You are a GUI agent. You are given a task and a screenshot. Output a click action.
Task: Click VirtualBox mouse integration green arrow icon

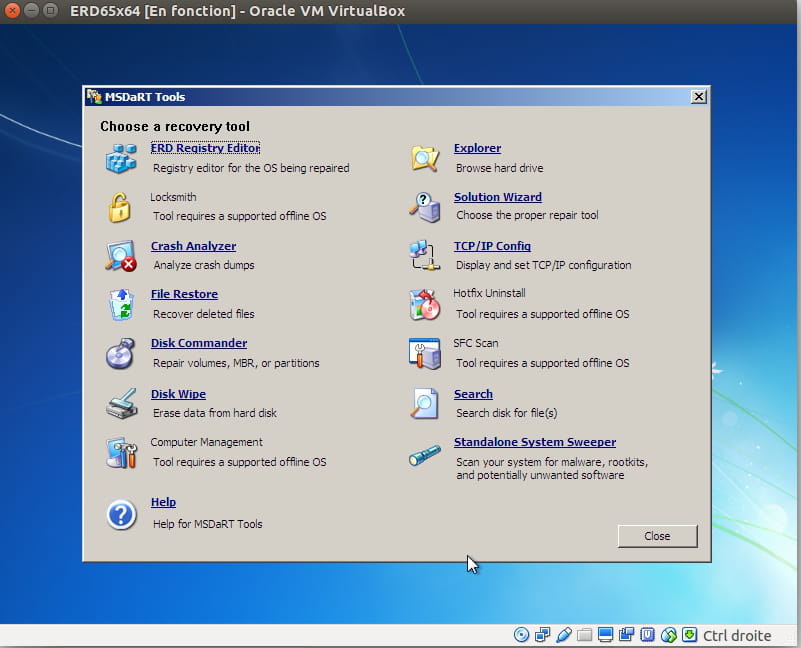pos(669,635)
